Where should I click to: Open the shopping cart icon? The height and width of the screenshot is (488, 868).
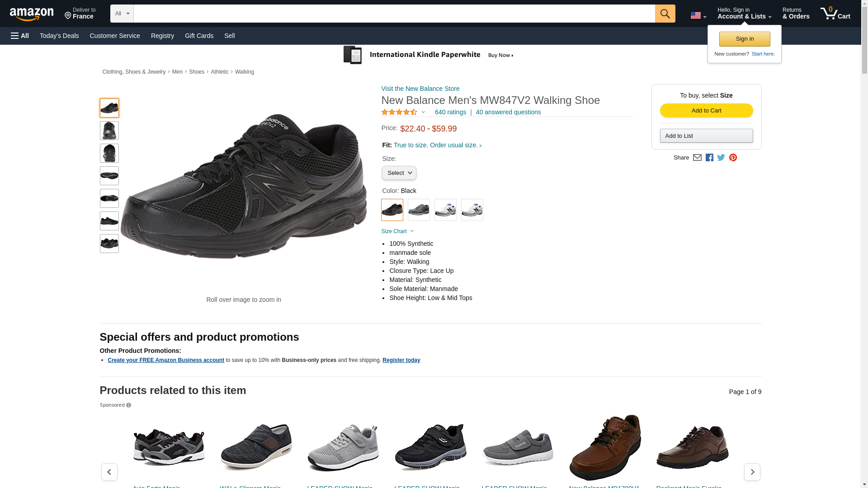pos(835,14)
